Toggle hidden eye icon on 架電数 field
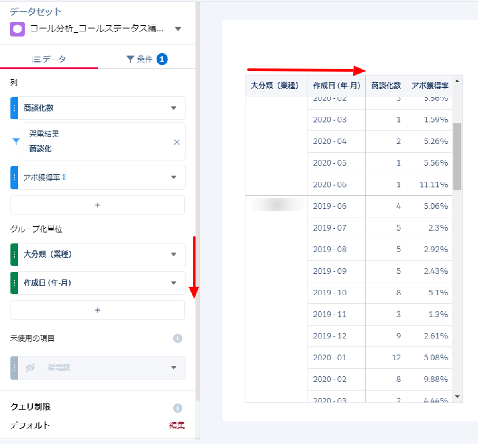This screenshot has width=478, height=448. [30, 368]
